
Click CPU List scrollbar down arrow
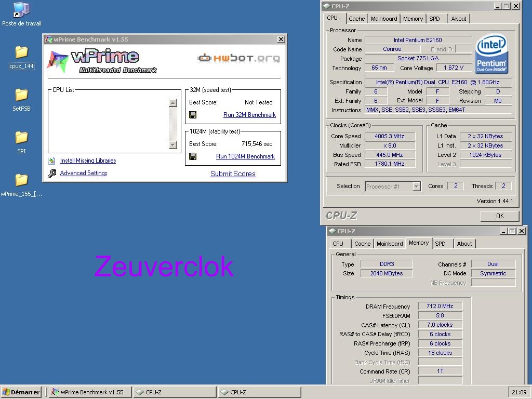tap(173, 145)
